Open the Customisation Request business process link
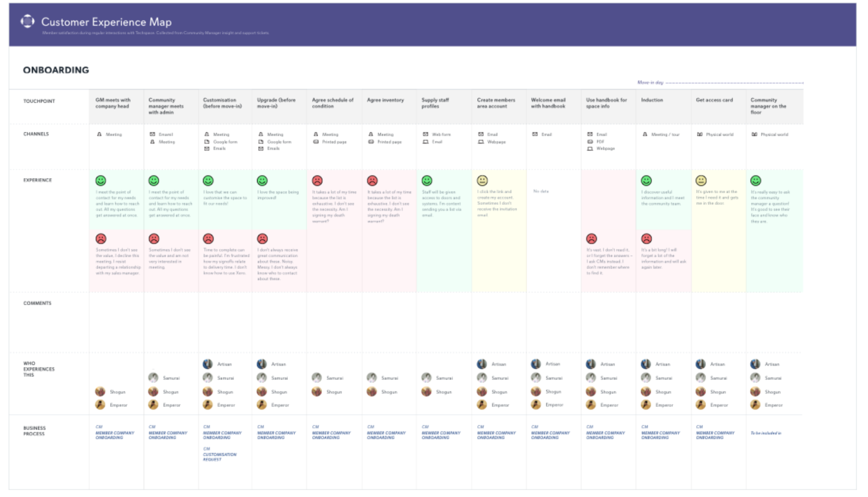The image size is (868, 497). [x=219, y=457]
